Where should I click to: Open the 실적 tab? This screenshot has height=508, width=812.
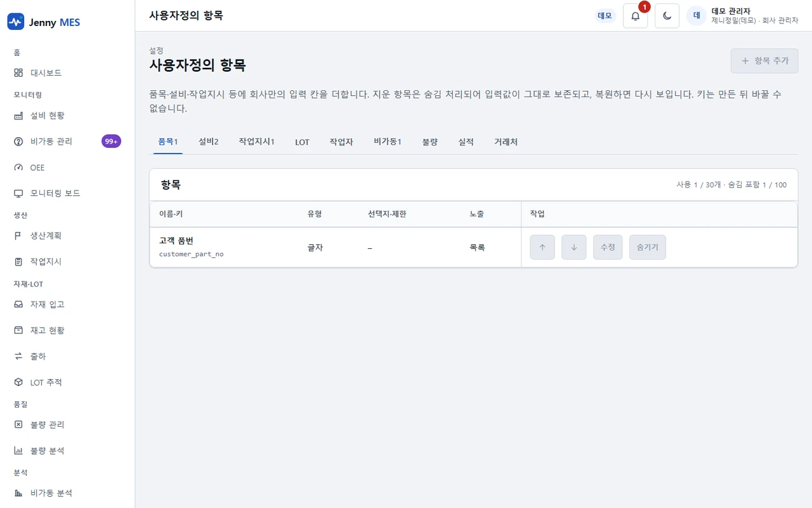[466, 142]
